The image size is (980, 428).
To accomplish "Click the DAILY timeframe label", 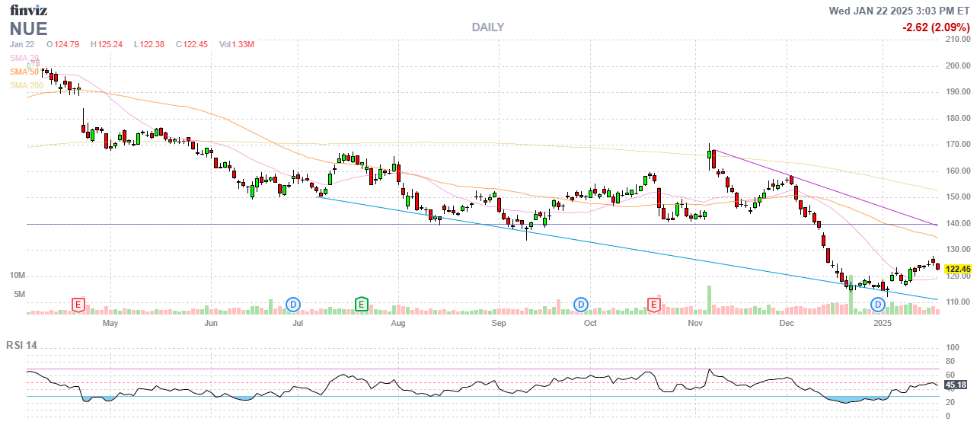I will pos(487,27).
